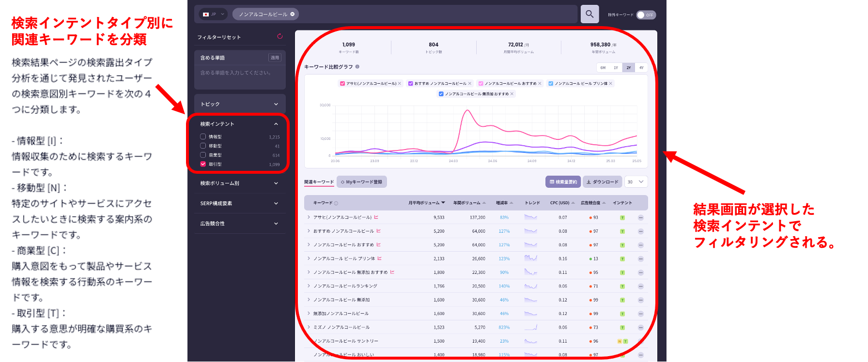The image size is (868, 362).
Task: Click the 含める単語 text input field
Action: click(240, 73)
